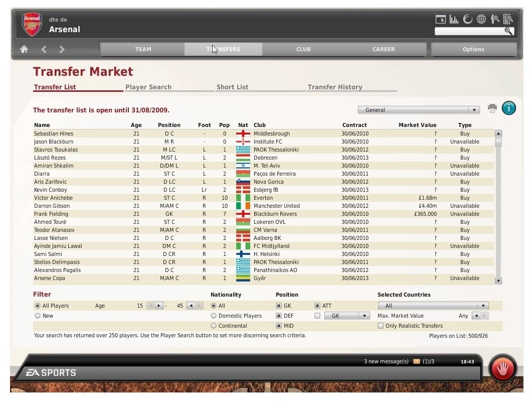Toggle the MID position checkbox
532x401 pixels.
279,326
